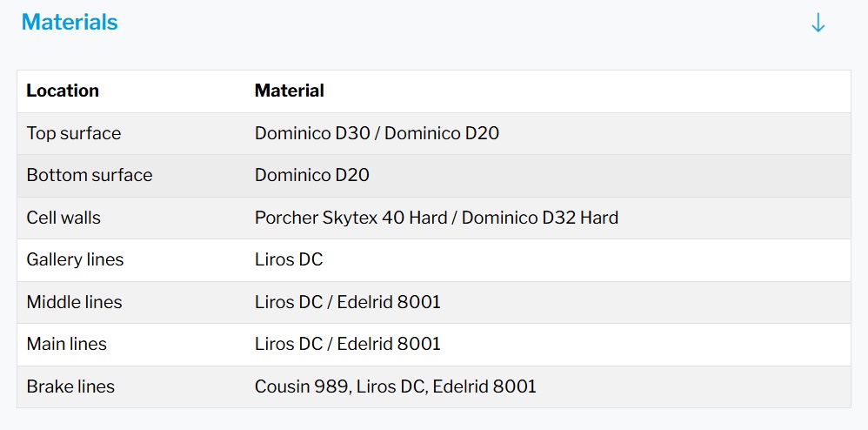Click the Cell walls row label

tap(63, 218)
